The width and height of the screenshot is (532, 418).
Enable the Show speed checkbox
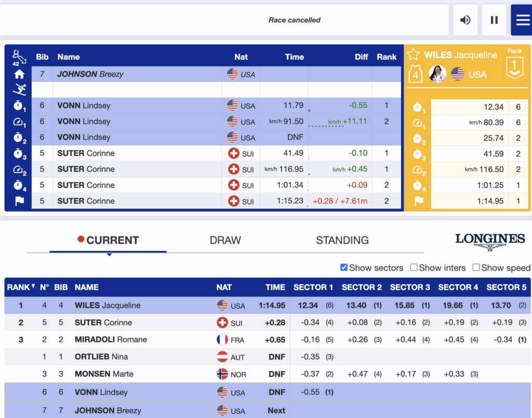pyautogui.click(x=476, y=267)
